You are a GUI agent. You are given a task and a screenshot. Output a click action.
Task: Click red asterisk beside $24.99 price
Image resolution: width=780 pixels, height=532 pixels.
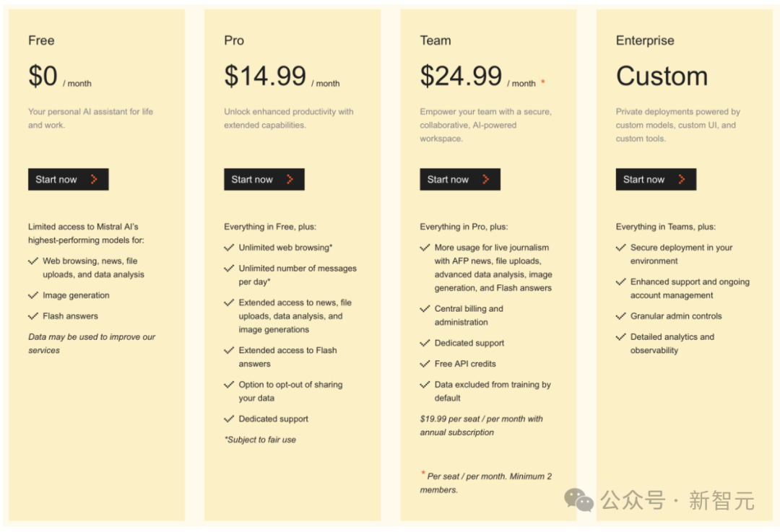pyautogui.click(x=543, y=82)
